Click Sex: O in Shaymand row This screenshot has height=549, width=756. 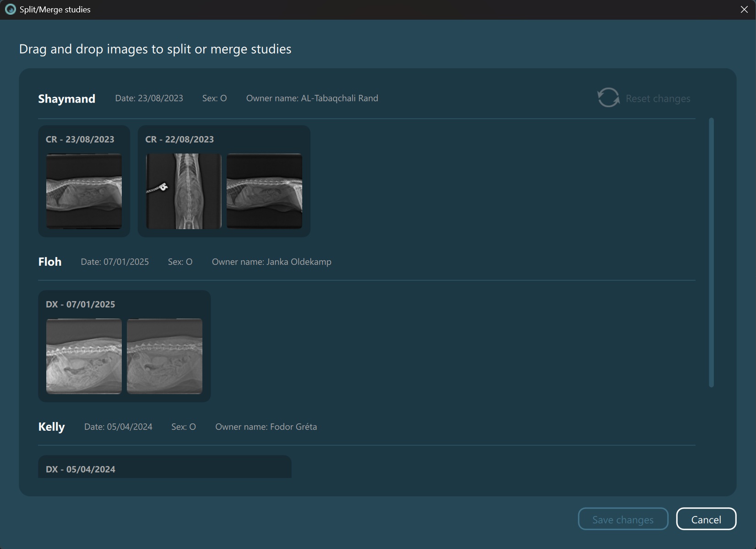pos(215,98)
